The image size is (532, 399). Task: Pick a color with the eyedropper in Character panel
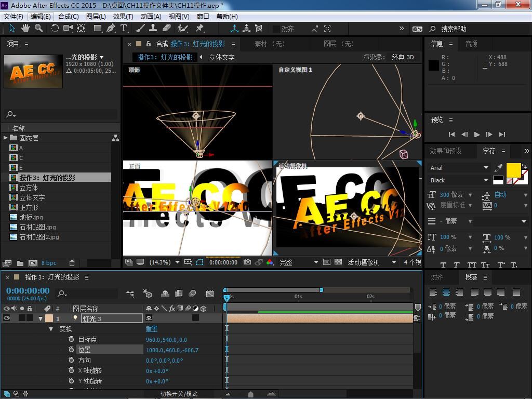(x=498, y=168)
